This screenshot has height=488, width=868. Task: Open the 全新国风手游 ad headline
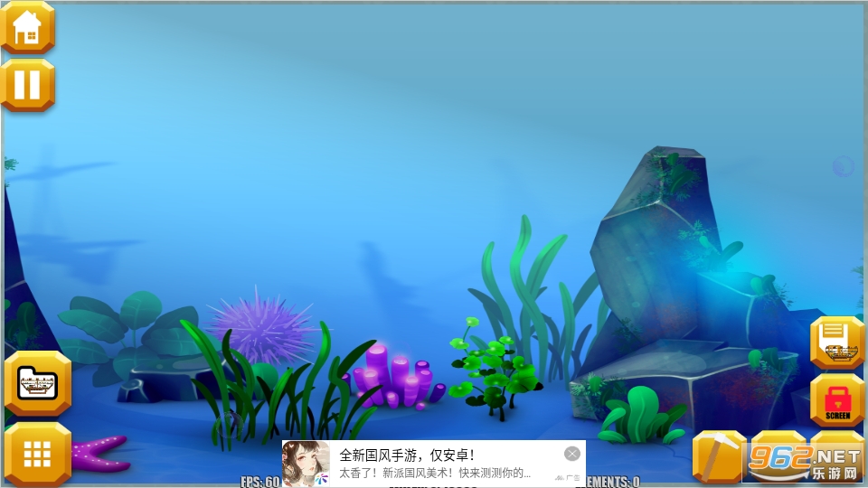click(407, 455)
